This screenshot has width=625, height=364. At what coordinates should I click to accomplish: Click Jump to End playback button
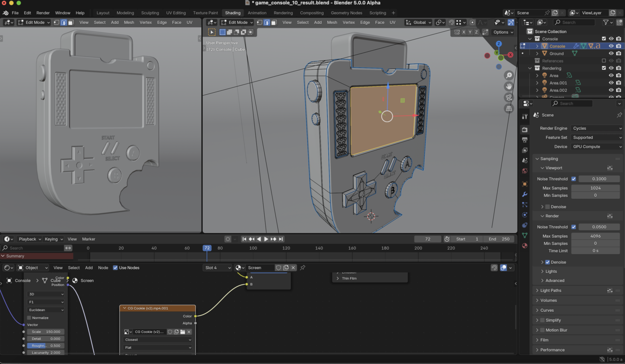click(x=281, y=239)
